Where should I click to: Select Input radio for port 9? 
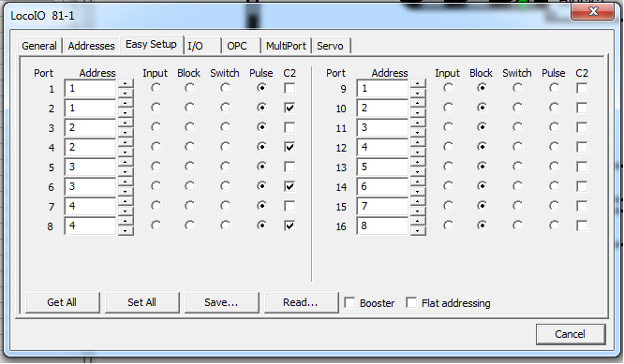pos(449,88)
